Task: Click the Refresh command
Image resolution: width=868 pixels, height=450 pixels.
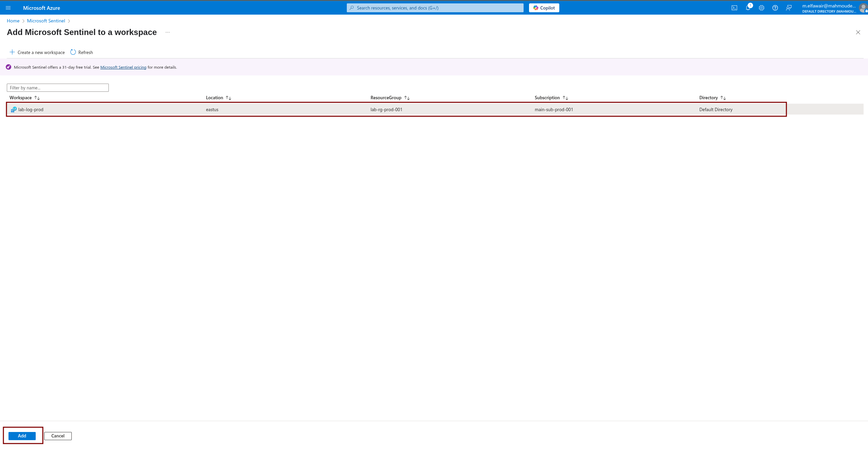Action: coord(82,52)
